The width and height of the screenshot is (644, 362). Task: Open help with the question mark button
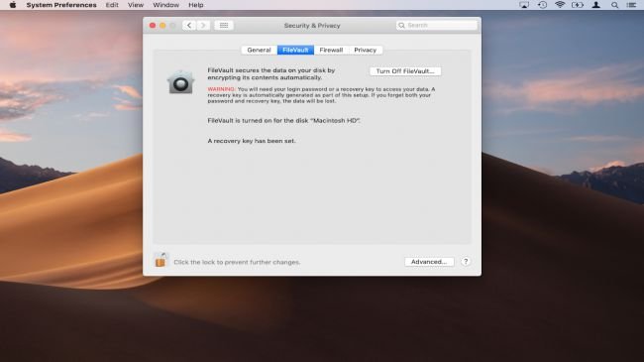(466, 262)
